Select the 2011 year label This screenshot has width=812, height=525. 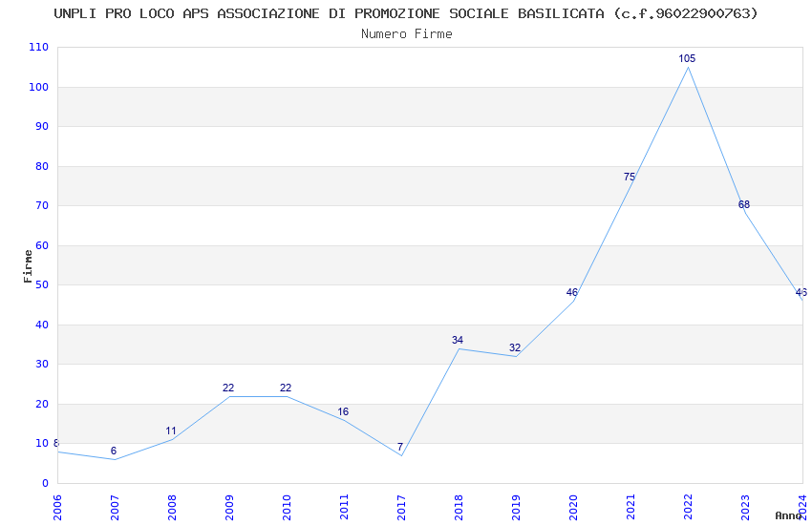click(x=344, y=507)
